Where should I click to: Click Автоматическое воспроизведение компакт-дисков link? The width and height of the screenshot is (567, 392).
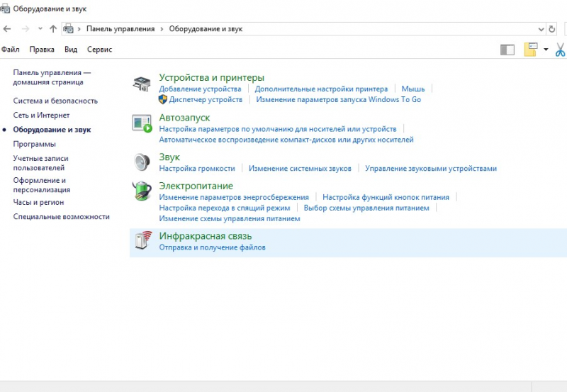[x=286, y=140]
